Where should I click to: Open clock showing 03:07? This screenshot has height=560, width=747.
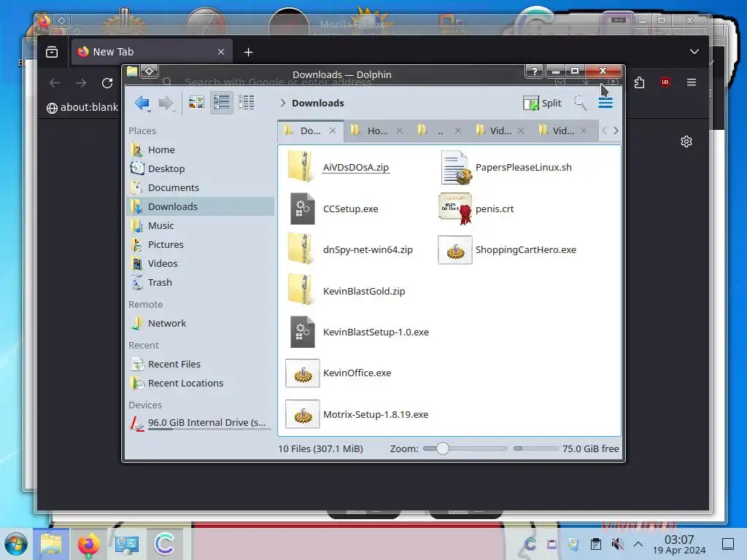pos(679,544)
